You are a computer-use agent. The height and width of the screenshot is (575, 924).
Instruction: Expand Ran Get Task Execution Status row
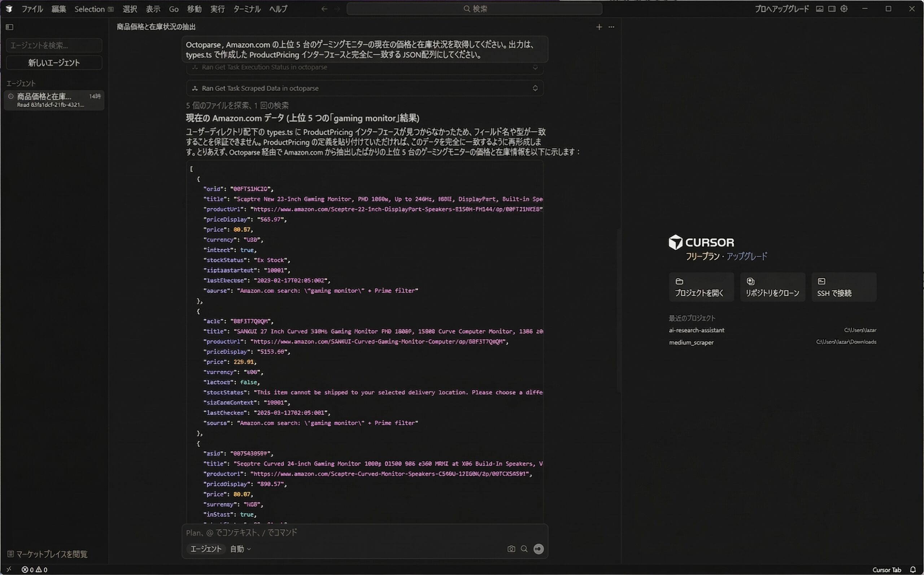coord(365,68)
